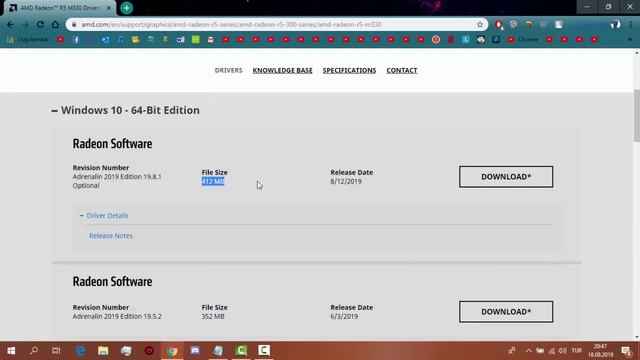Switch to Chrome on the taskbar
Image resolution: width=640 pixels, height=360 pixels.
(172, 351)
